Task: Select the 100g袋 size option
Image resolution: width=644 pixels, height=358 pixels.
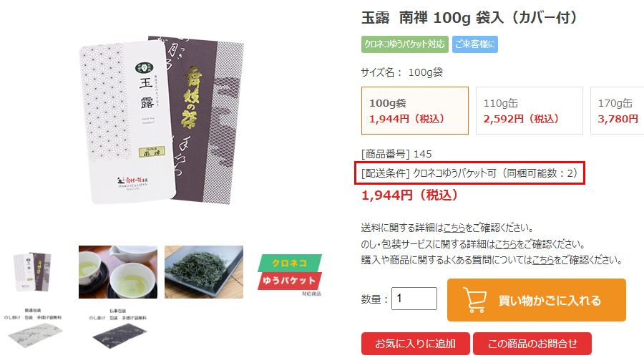Action: [x=415, y=110]
